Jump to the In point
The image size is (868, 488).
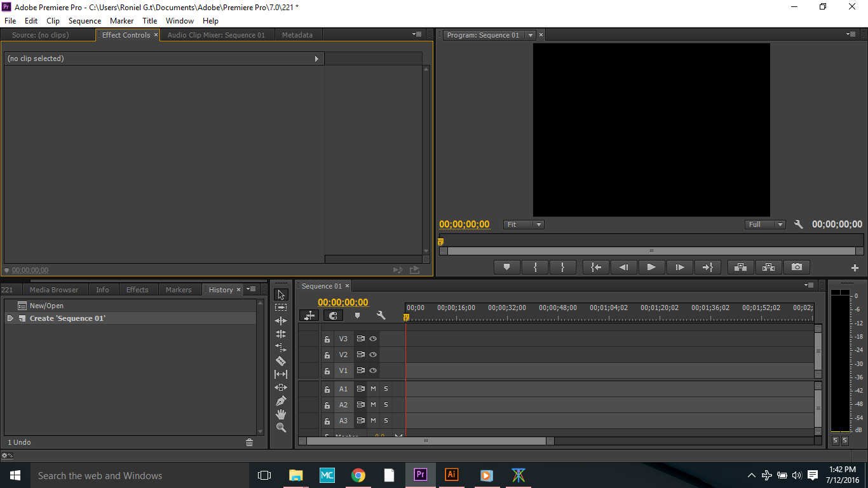click(x=595, y=268)
